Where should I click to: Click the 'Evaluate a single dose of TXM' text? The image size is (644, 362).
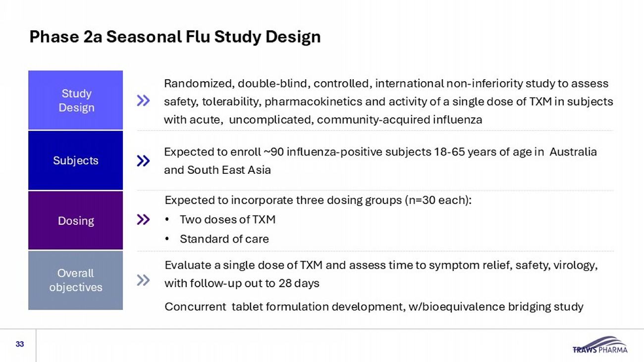tap(381, 265)
